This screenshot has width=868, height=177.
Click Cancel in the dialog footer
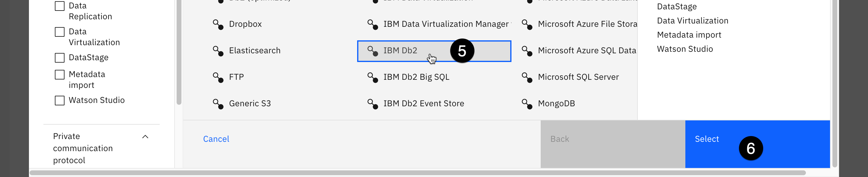[x=216, y=139]
